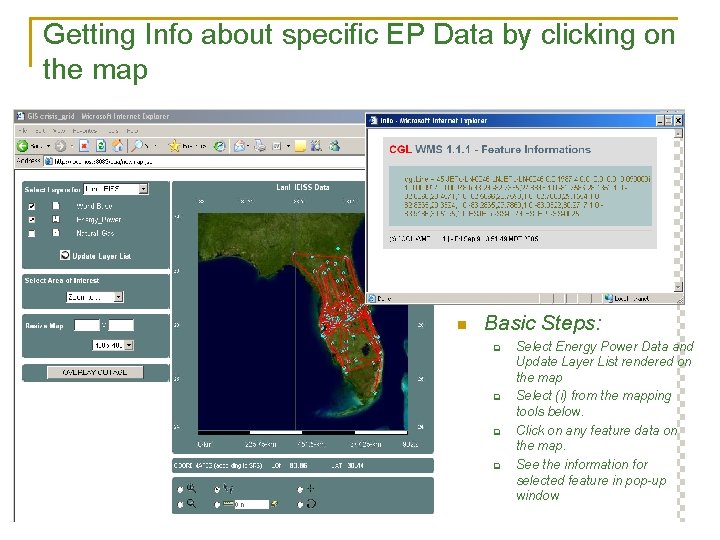
Task: Click the World Base layer page icon
Action: pyautogui.click(x=56, y=205)
